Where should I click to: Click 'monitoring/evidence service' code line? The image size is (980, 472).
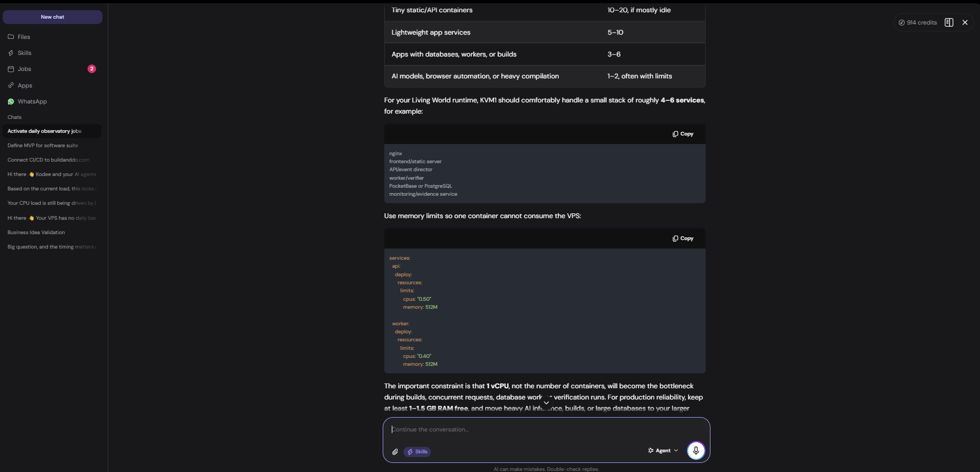(x=423, y=194)
